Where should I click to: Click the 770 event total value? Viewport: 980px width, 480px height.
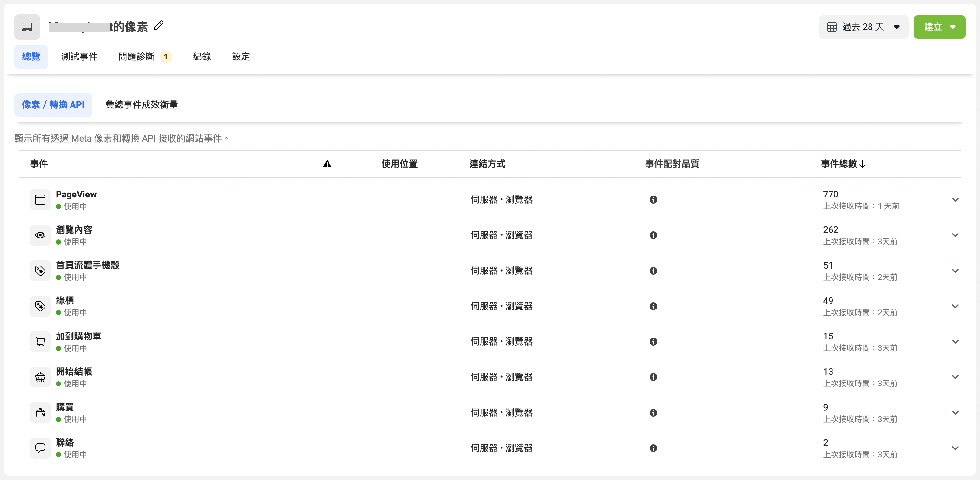tap(831, 194)
